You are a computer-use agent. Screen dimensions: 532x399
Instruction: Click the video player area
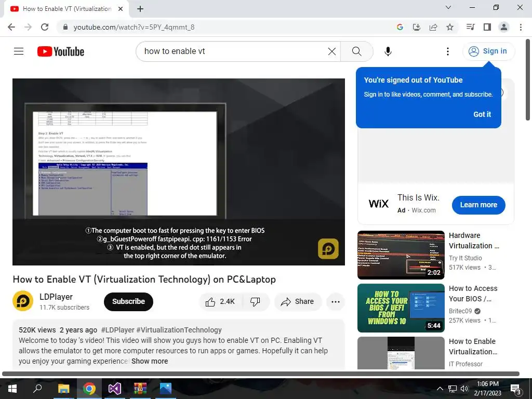point(179,171)
